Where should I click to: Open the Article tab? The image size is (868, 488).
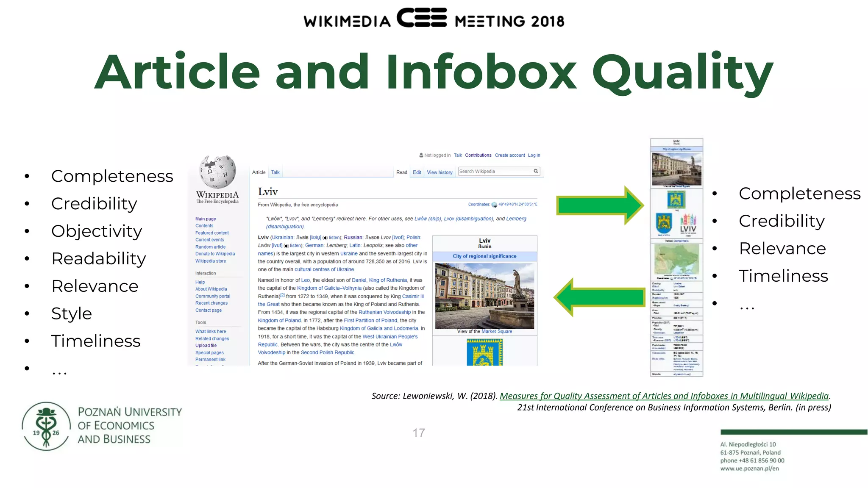point(259,172)
